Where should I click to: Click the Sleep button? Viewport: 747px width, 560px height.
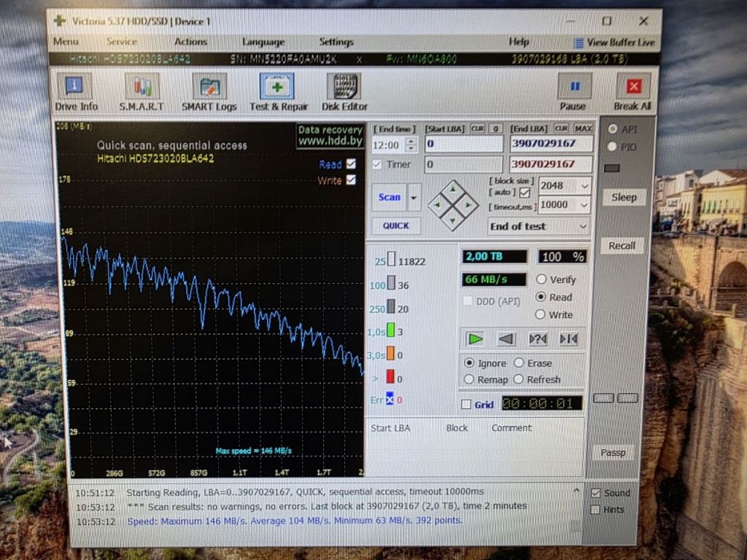(624, 197)
